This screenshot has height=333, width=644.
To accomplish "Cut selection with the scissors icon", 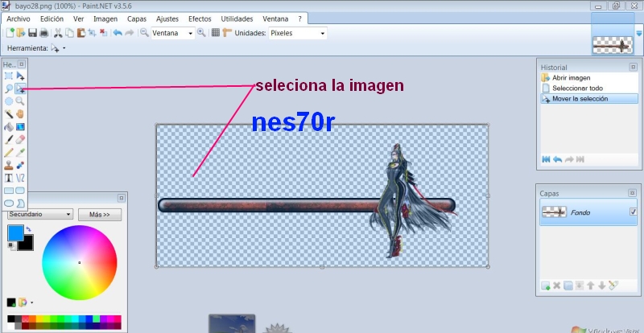I will tap(58, 33).
